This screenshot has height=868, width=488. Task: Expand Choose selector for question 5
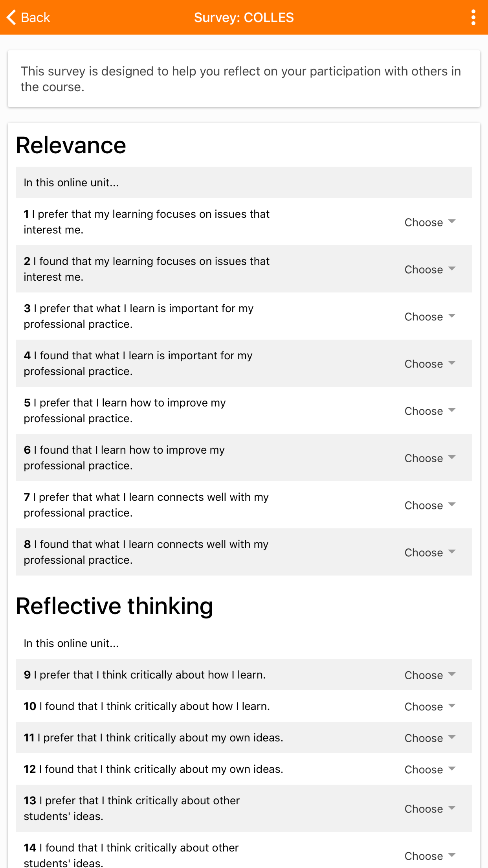click(x=430, y=411)
